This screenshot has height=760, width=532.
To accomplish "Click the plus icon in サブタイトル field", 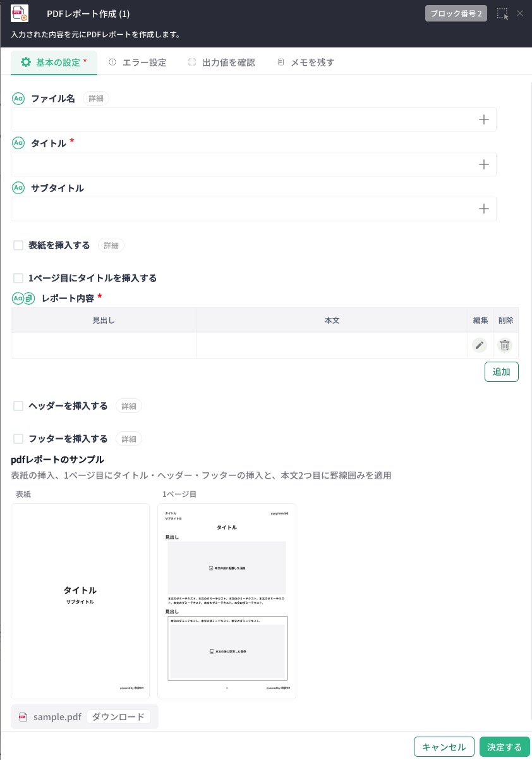I will tap(484, 209).
